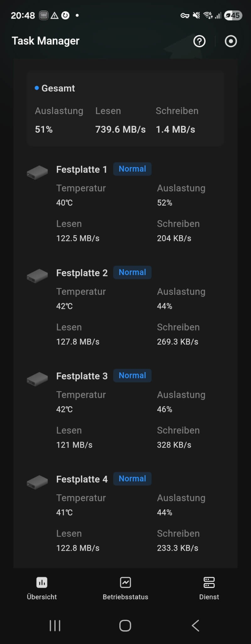Tap the Festplatte 4 title
The height and width of the screenshot is (644, 251).
click(x=82, y=479)
